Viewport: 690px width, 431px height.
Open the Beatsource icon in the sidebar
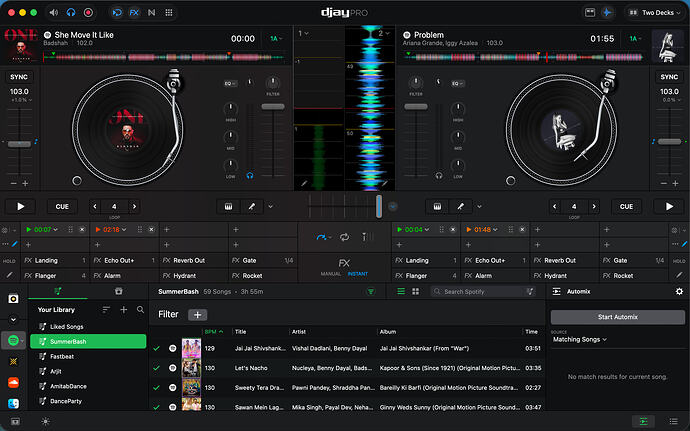(13, 361)
